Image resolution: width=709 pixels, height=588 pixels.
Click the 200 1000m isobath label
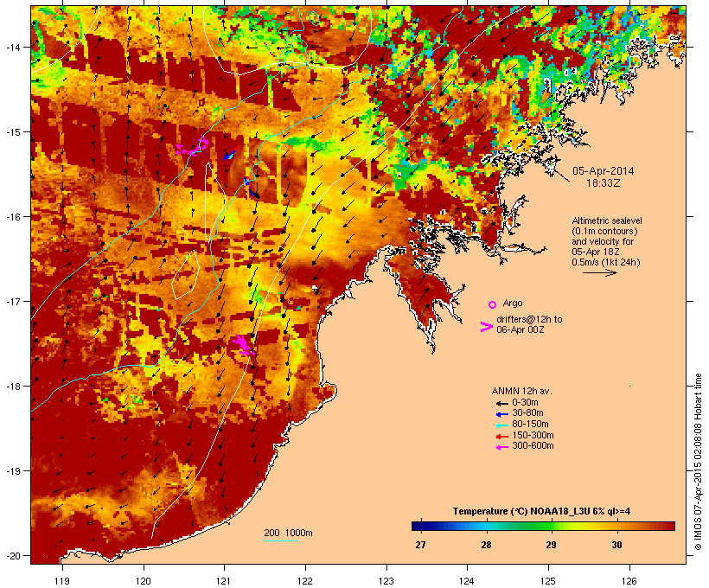pos(288,533)
